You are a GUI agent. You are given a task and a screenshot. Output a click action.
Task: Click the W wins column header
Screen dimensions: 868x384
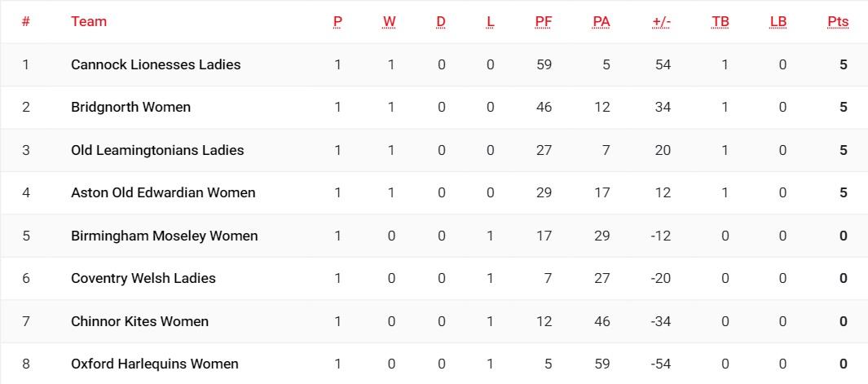pos(390,22)
